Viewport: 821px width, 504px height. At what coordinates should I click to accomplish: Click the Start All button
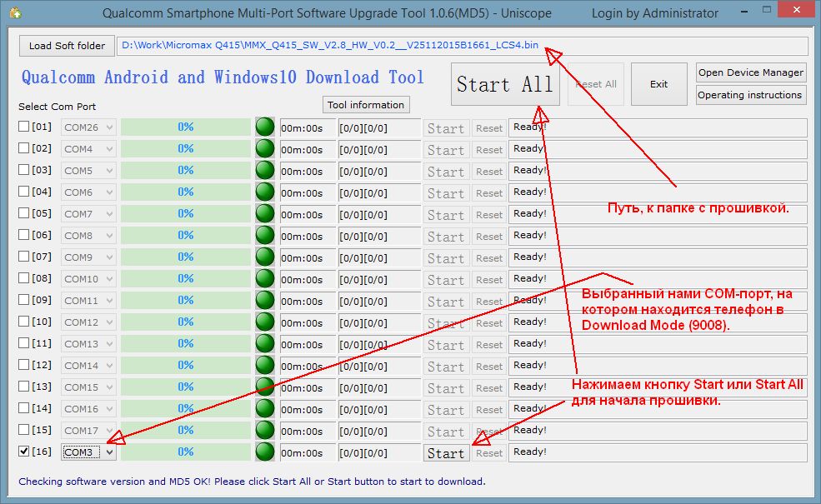click(505, 84)
